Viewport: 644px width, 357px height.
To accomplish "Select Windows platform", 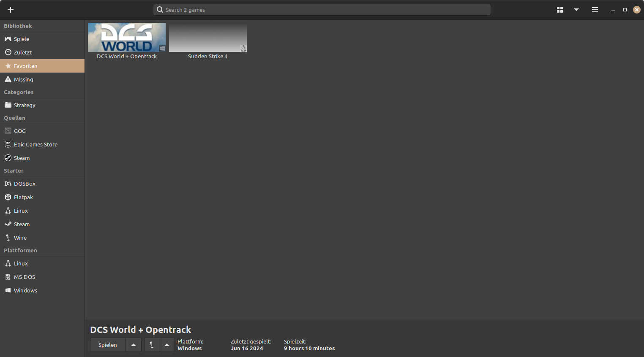I will (x=42, y=290).
